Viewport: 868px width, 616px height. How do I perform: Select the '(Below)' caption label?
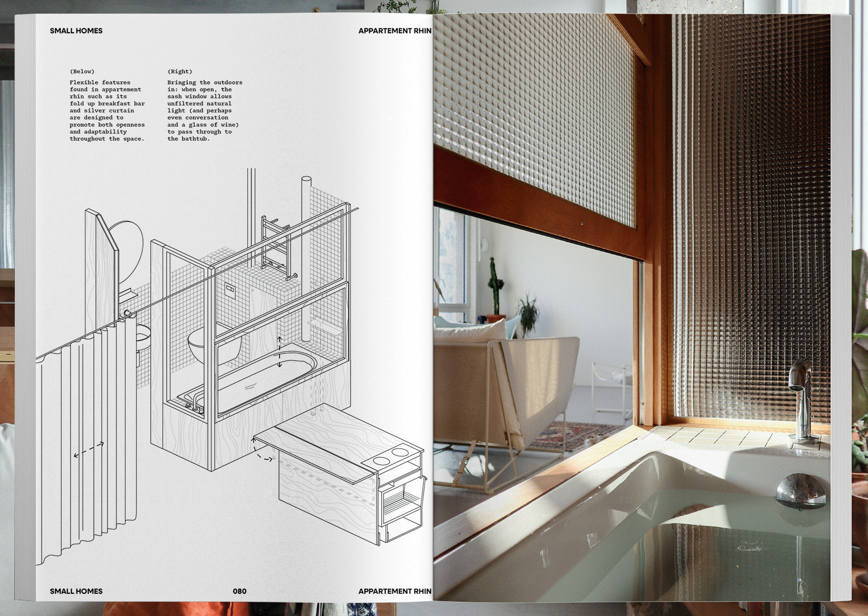[82, 71]
